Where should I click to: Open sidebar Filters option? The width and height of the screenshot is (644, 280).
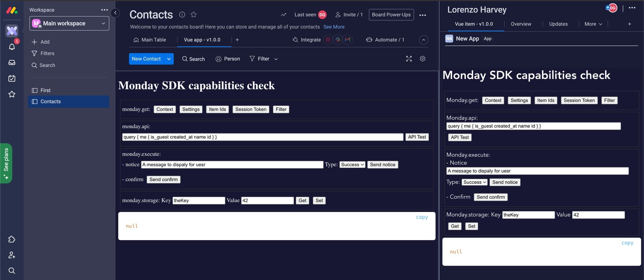(x=43, y=54)
